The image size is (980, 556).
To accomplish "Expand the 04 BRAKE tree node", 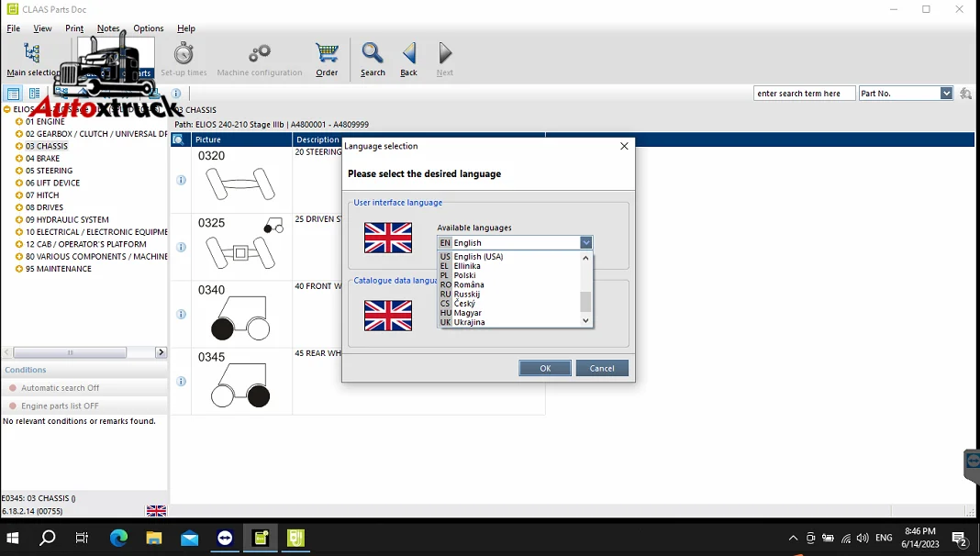I will click(x=18, y=159).
